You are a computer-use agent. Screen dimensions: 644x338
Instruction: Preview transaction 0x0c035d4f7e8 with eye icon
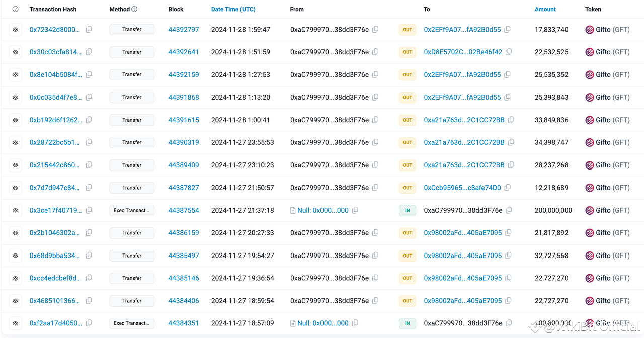click(x=16, y=98)
